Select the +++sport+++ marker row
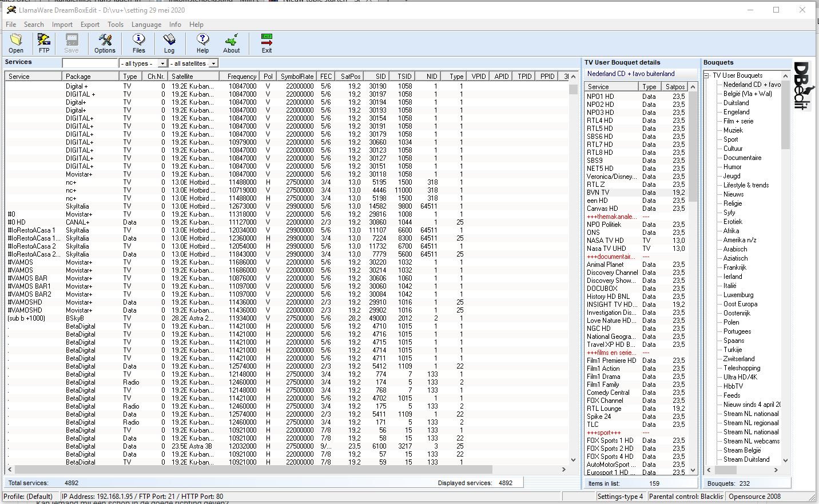This screenshot has width=819, height=504. [x=636, y=433]
